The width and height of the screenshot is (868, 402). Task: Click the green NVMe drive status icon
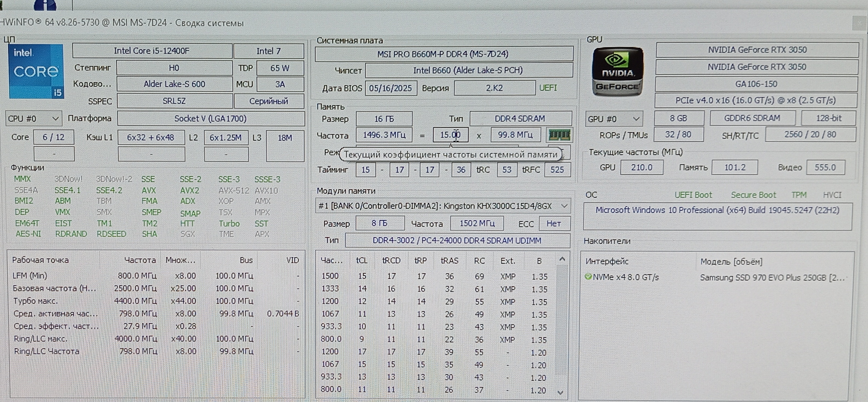pyautogui.click(x=588, y=277)
